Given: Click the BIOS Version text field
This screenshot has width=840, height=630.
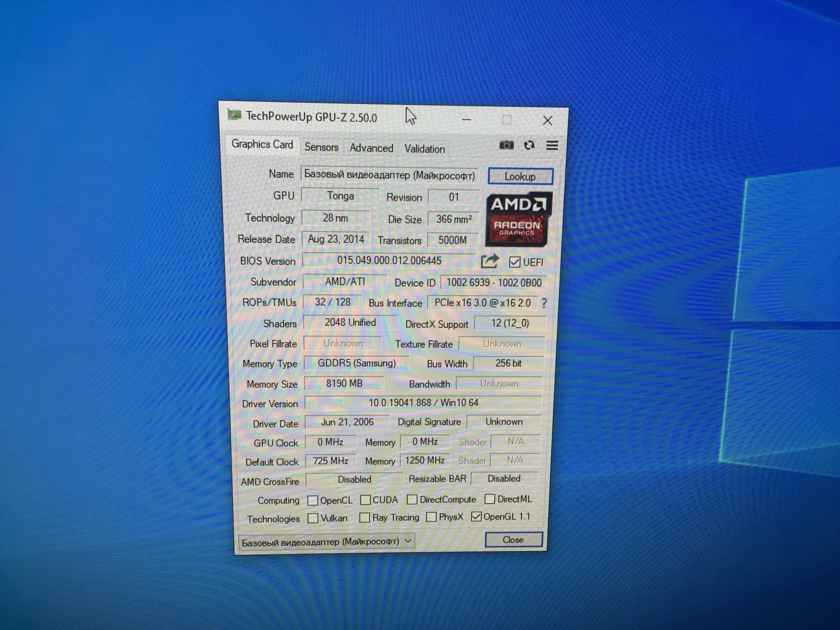Looking at the screenshot, I should pos(389,260).
